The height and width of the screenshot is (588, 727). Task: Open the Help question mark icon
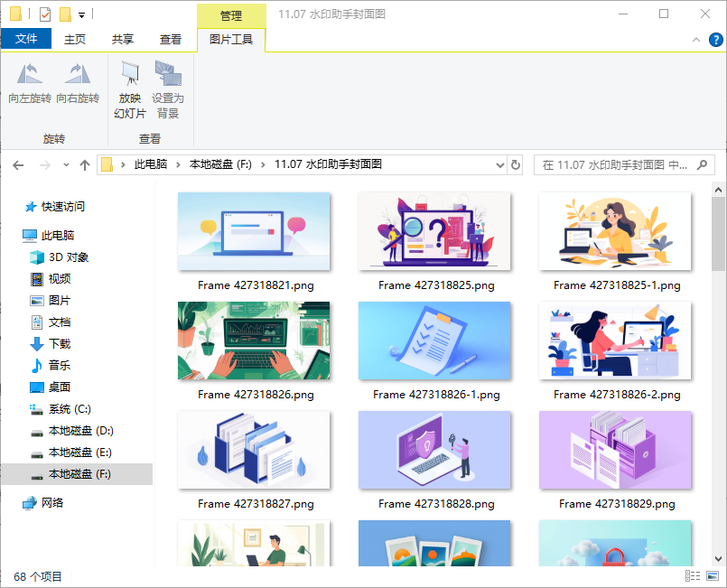716,40
